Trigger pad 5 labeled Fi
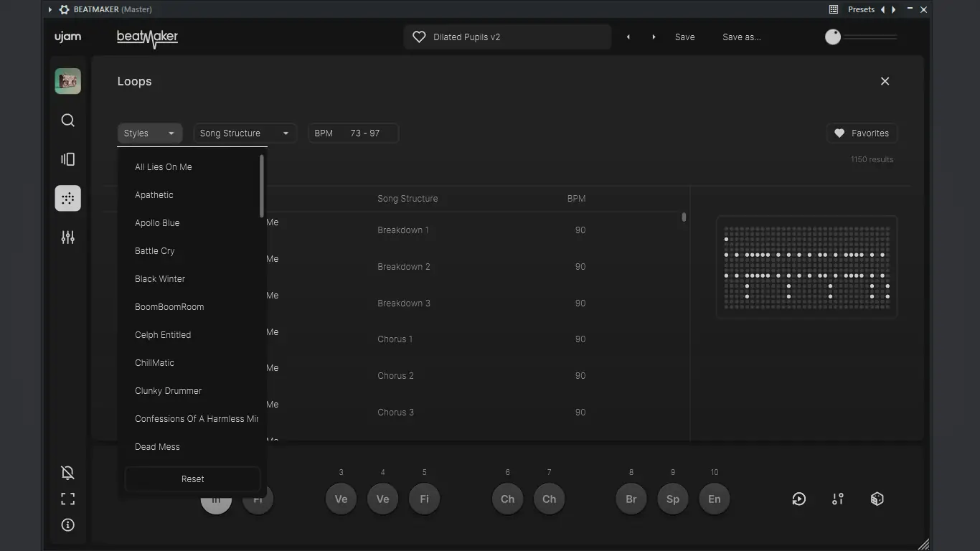The image size is (980, 551). tap(424, 499)
